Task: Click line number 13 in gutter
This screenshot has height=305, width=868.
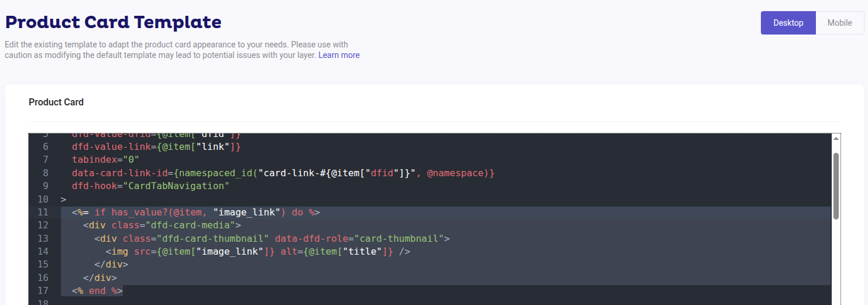Action: (43, 238)
